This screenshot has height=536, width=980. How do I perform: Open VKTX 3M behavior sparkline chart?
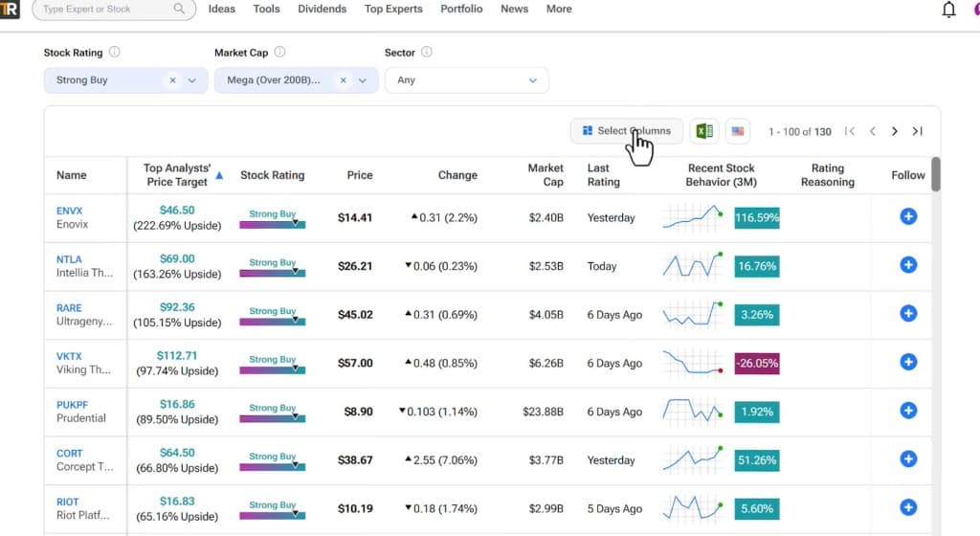[693, 363]
